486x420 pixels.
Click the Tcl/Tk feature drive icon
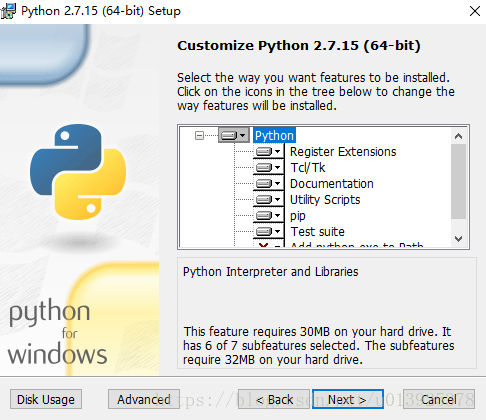(x=269, y=167)
